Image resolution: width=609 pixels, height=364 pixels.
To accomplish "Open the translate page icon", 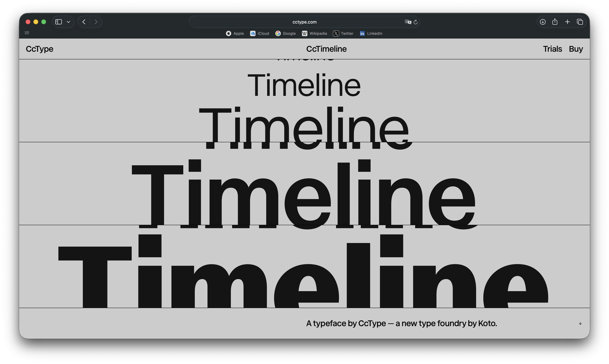I will tap(408, 22).
